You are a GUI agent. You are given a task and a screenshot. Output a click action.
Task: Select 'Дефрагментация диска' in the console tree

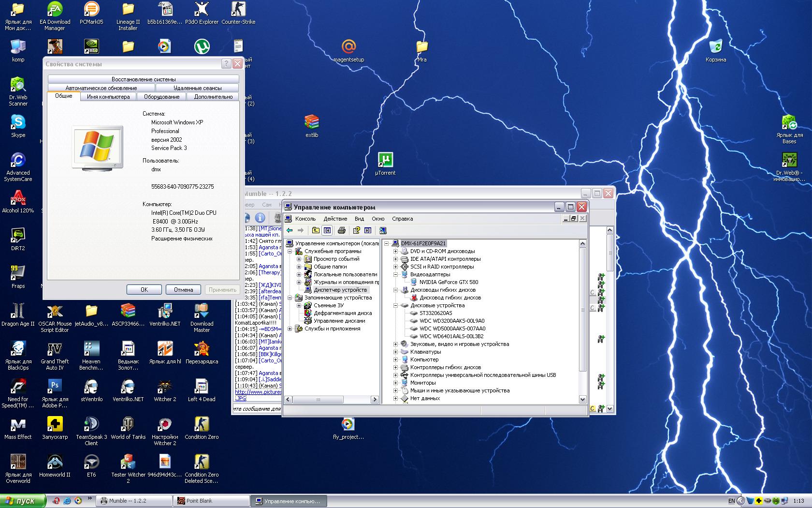coord(343,313)
